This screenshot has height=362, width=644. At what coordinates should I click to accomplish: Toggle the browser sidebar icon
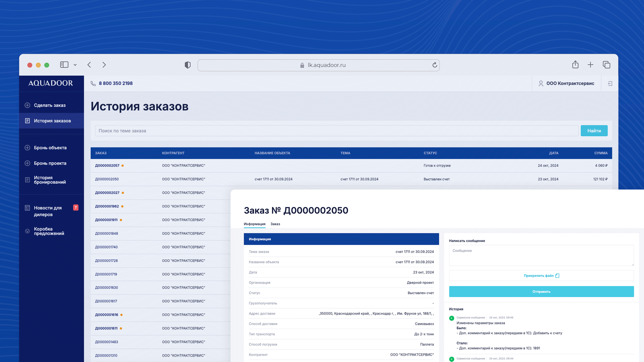pyautogui.click(x=64, y=65)
